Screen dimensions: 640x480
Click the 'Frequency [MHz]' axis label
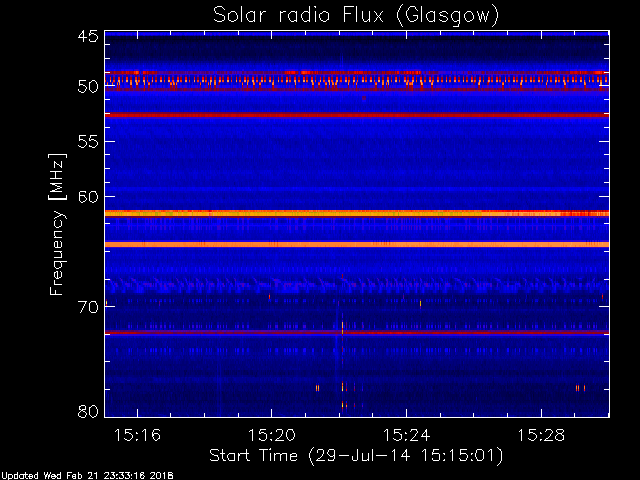pos(57,224)
